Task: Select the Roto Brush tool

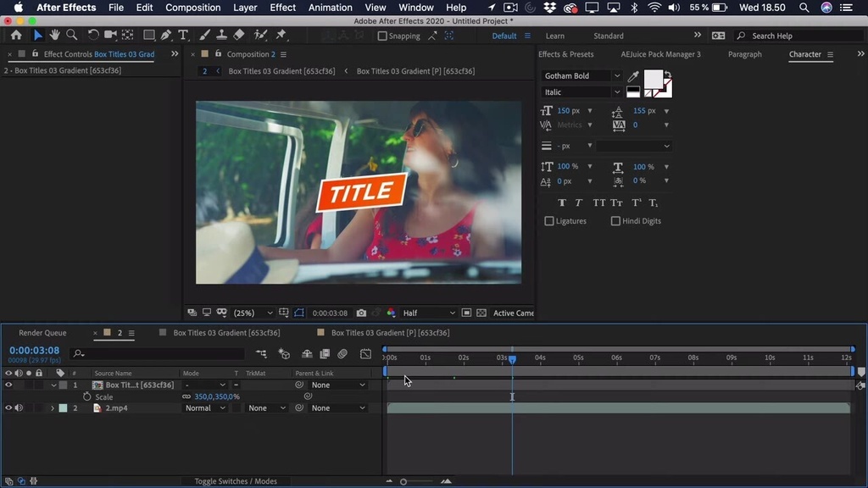Action: 260,36
